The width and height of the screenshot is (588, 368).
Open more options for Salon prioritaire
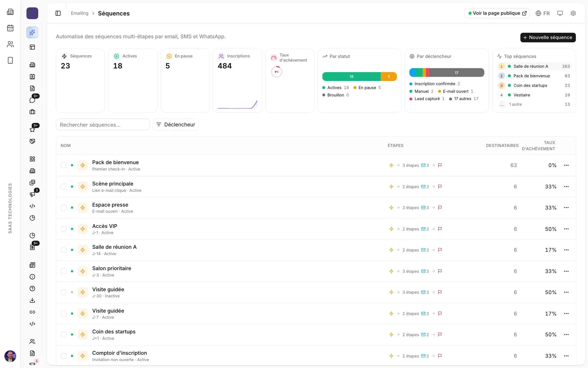coord(566,271)
